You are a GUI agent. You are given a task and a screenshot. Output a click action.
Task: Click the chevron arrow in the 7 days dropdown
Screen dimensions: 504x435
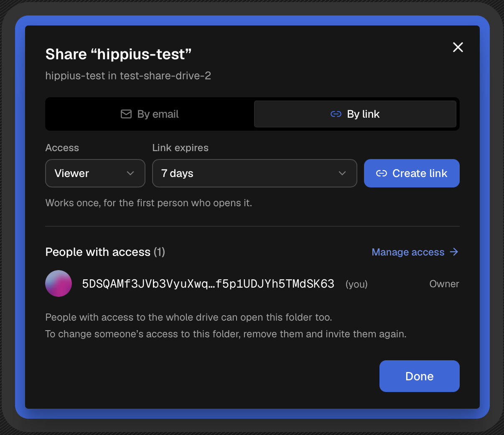pos(342,173)
